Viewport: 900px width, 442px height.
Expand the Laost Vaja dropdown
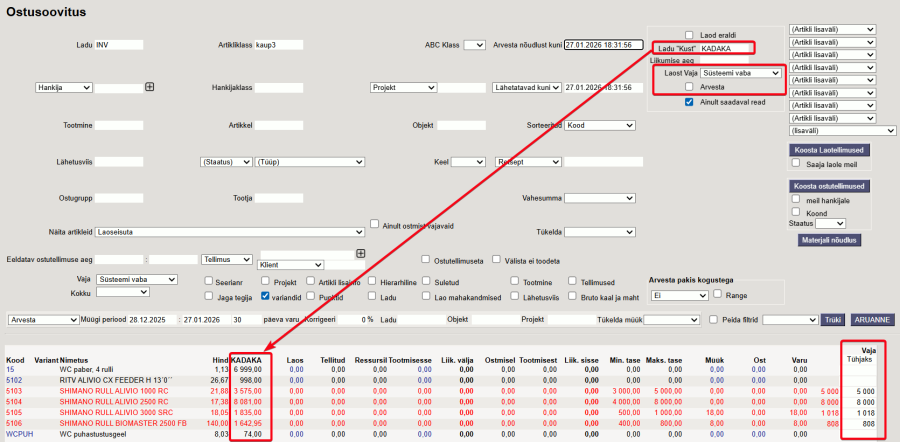tap(740, 73)
